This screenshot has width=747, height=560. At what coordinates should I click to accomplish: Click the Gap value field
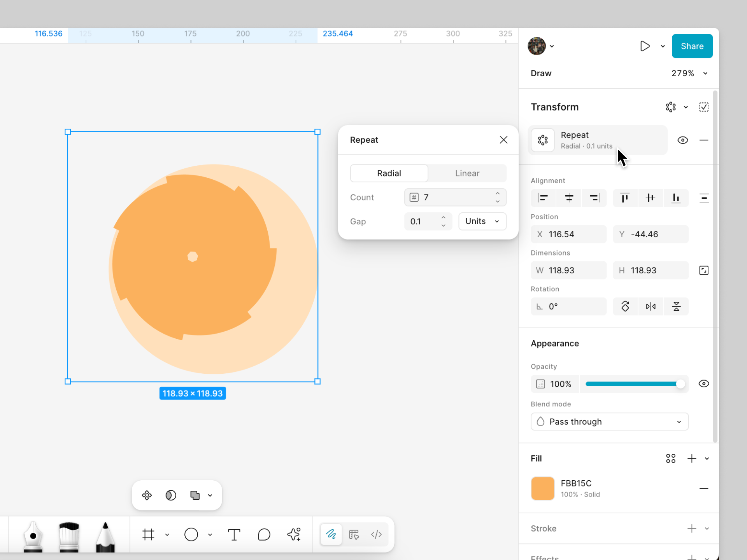pos(428,221)
